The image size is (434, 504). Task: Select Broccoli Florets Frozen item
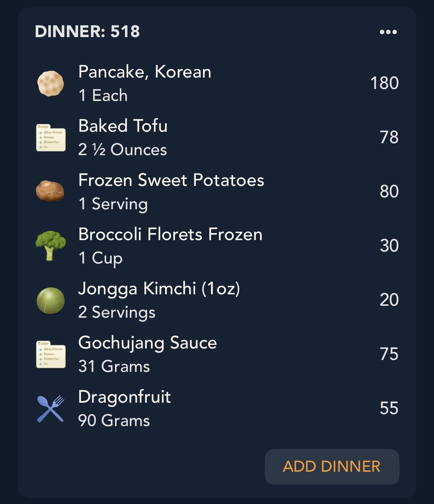coord(170,235)
